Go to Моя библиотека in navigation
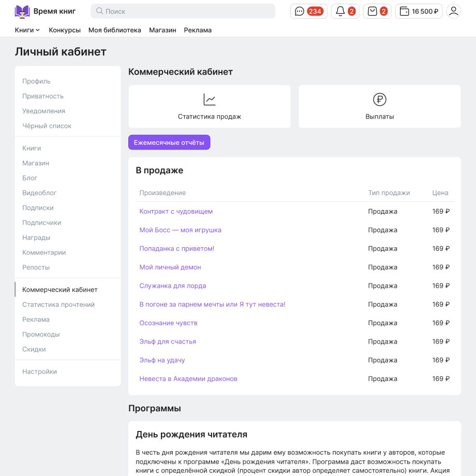Viewport: 476px width, 476px height. [x=115, y=30]
